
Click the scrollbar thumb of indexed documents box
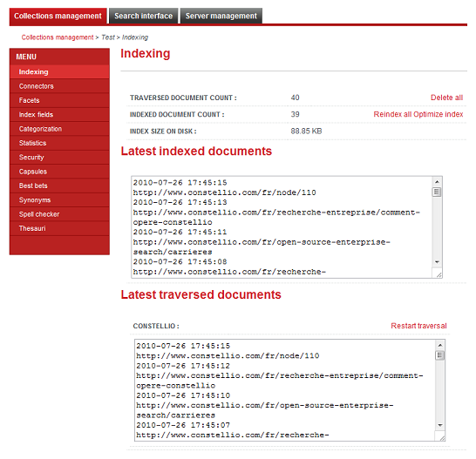tap(437, 192)
